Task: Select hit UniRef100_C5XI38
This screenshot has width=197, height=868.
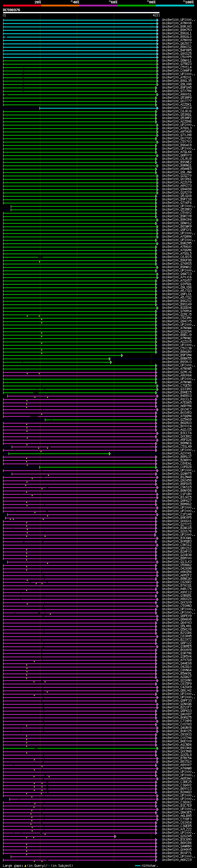Action: pos(177,349)
